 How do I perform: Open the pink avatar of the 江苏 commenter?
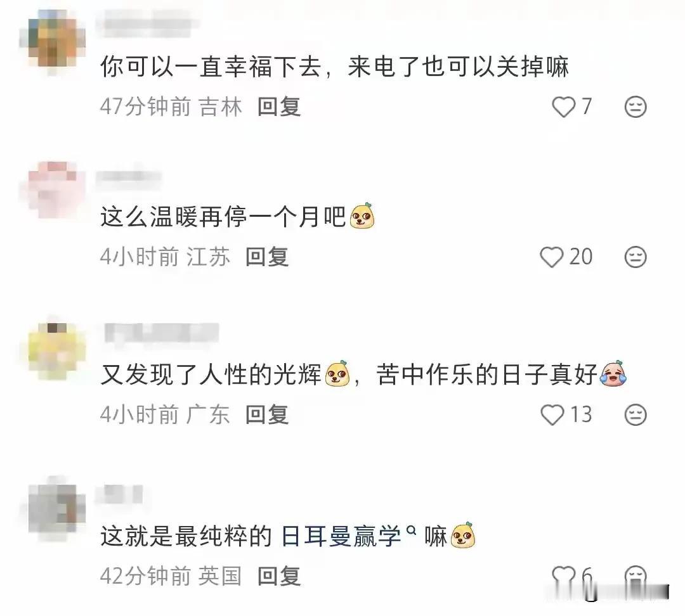pos(53,190)
